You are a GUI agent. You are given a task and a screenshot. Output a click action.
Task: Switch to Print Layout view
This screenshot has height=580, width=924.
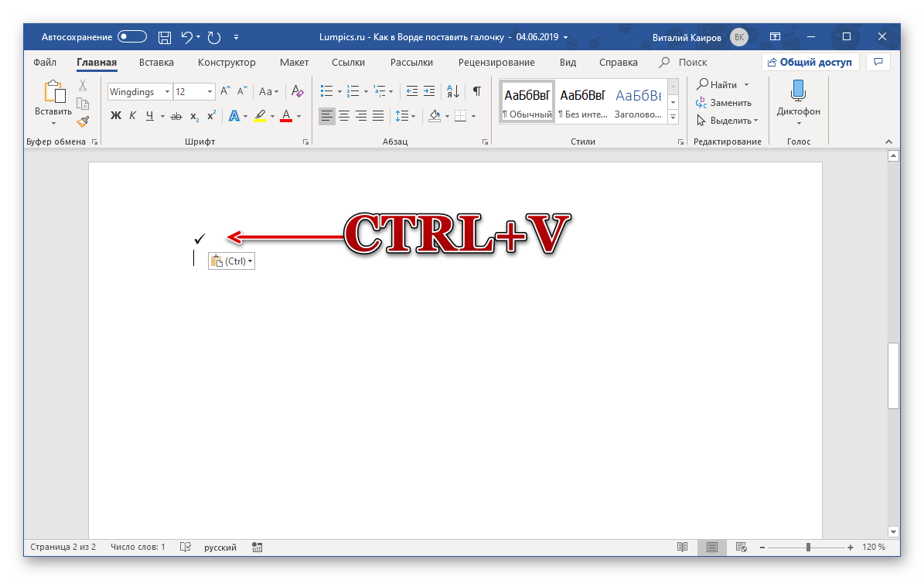click(x=712, y=547)
